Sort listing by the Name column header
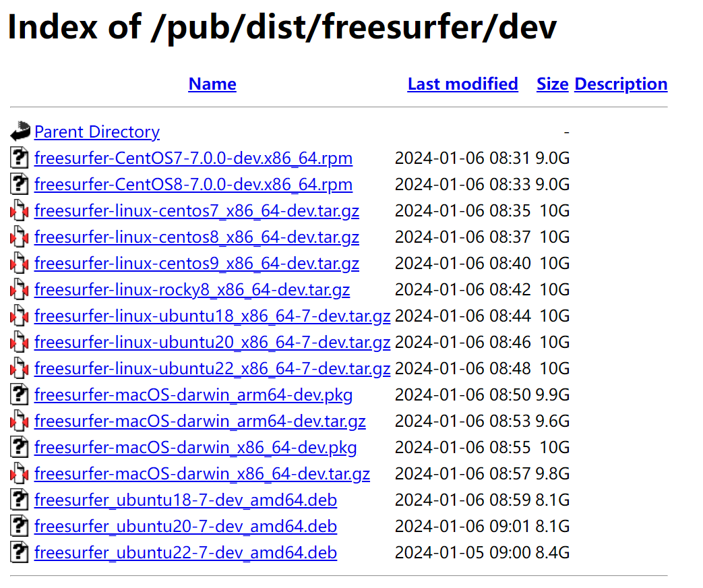The width and height of the screenshot is (703, 588). [212, 84]
